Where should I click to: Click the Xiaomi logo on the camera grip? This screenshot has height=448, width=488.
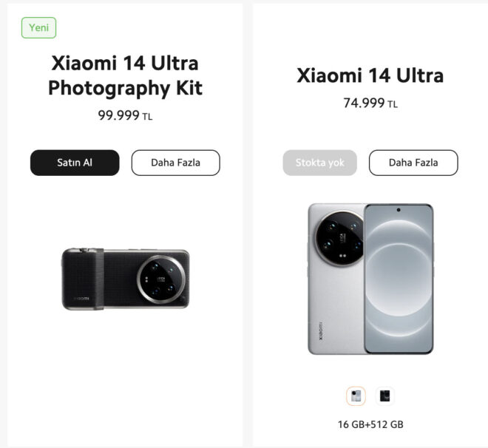point(81,299)
